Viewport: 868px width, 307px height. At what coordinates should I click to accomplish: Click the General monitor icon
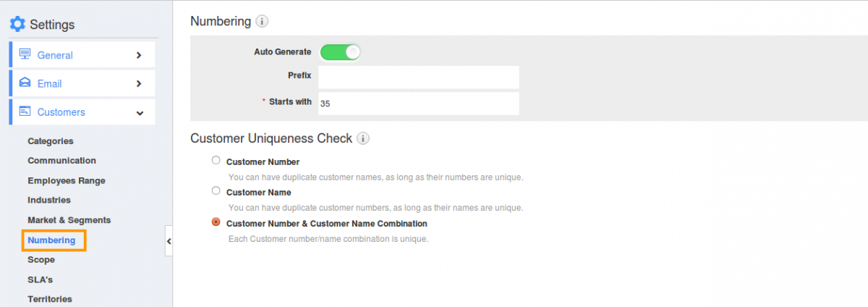(x=25, y=54)
